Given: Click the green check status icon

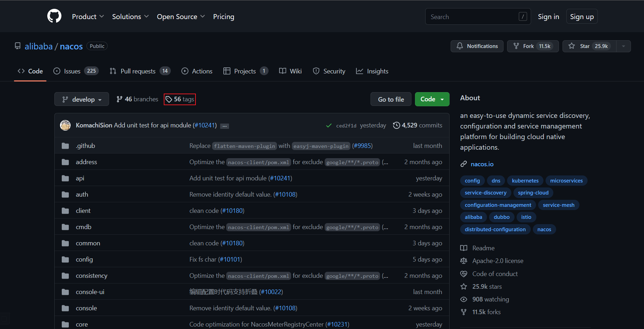Looking at the screenshot, I should pyautogui.click(x=329, y=126).
